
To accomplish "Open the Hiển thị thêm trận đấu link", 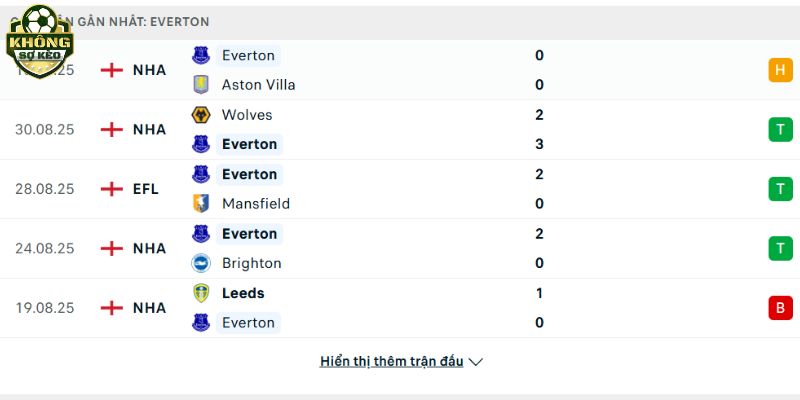I will (x=391, y=361).
